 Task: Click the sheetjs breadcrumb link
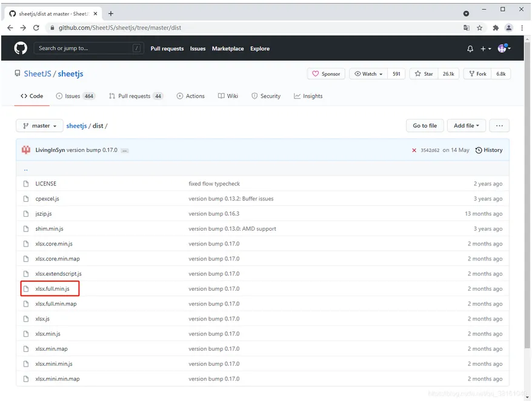tap(76, 126)
